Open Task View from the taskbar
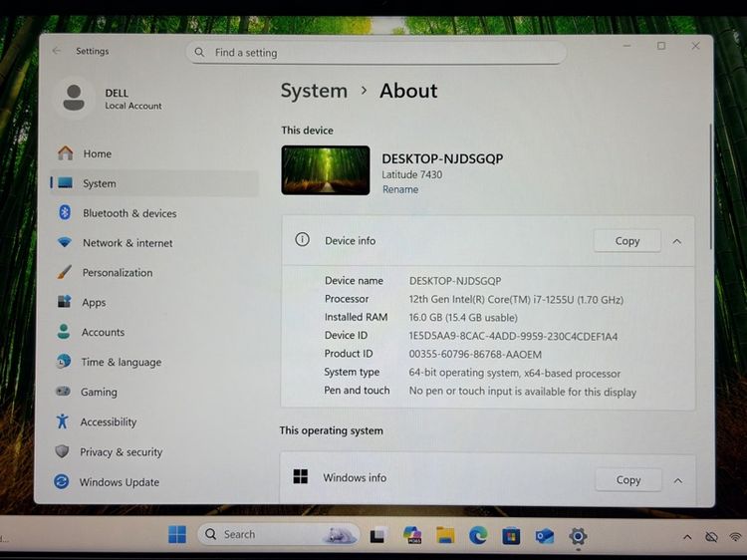This screenshot has height=560, width=747. (377, 535)
